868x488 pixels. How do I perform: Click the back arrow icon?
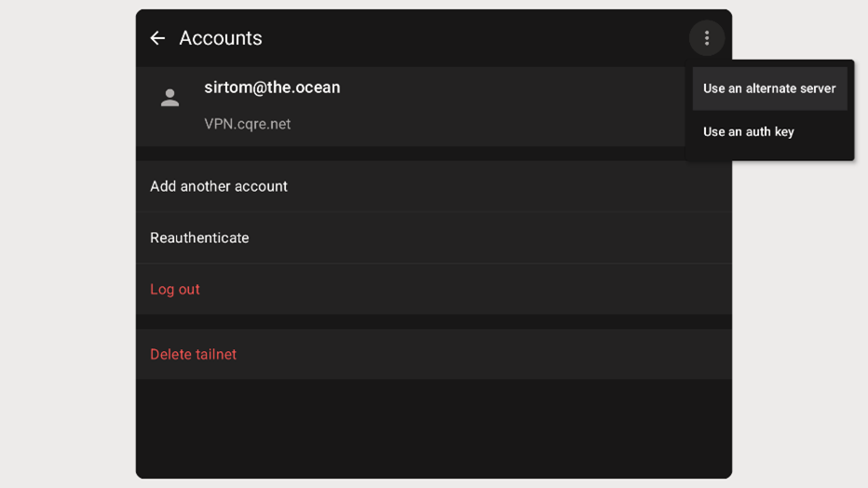click(157, 38)
